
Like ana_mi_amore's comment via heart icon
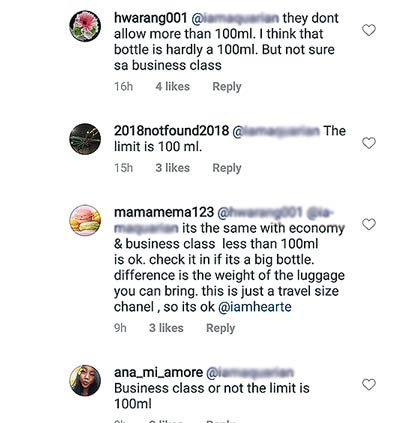(369, 384)
